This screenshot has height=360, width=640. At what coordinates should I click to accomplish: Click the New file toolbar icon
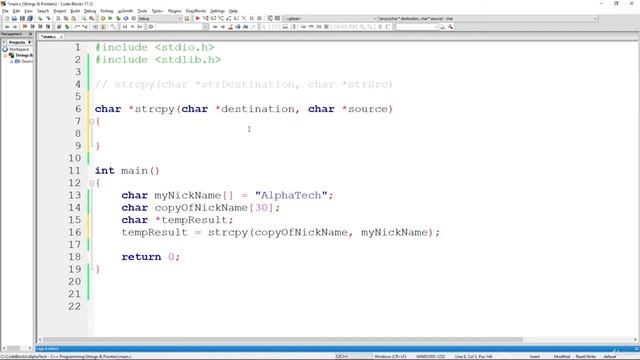pos(7,18)
